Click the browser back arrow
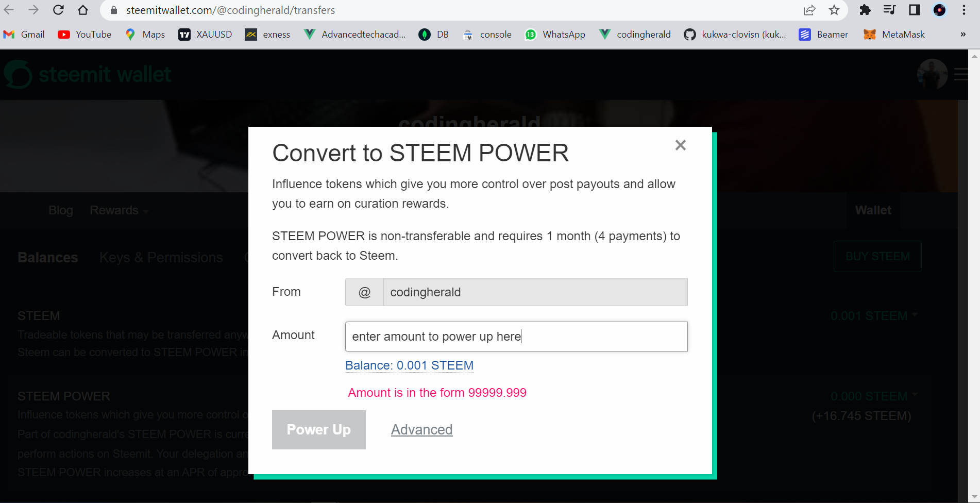Image resolution: width=980 pixels, height=503 pixels. (9, 10)
